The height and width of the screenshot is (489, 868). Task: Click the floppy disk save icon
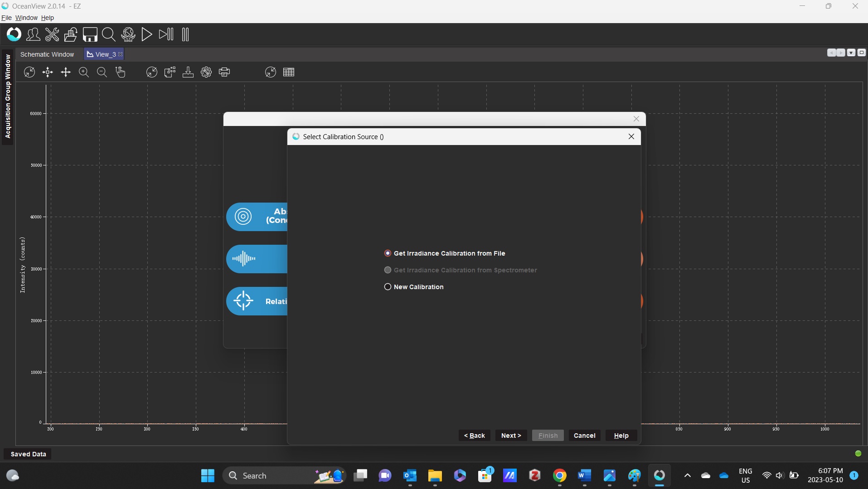tap(90, 34)
